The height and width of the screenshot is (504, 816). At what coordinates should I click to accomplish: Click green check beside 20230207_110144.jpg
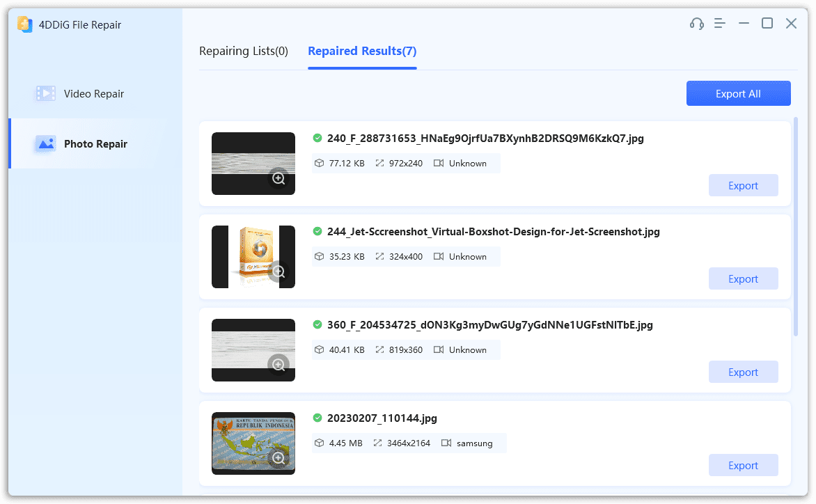pyautogui.click(x=317, y=417)
